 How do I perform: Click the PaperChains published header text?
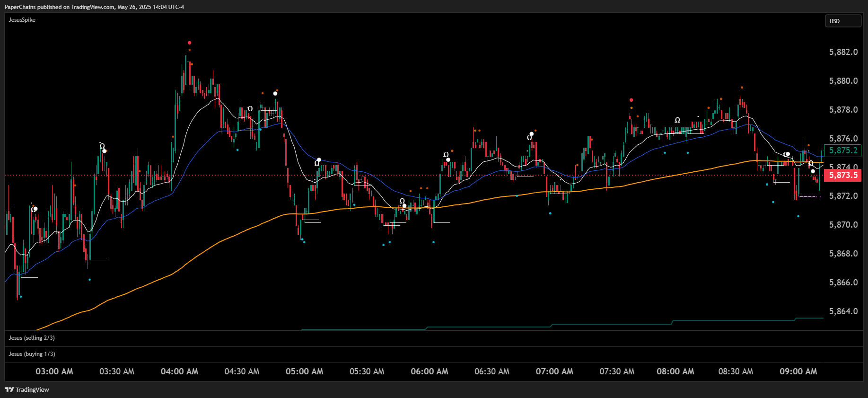pyautogui.click(x=94, y=7)
